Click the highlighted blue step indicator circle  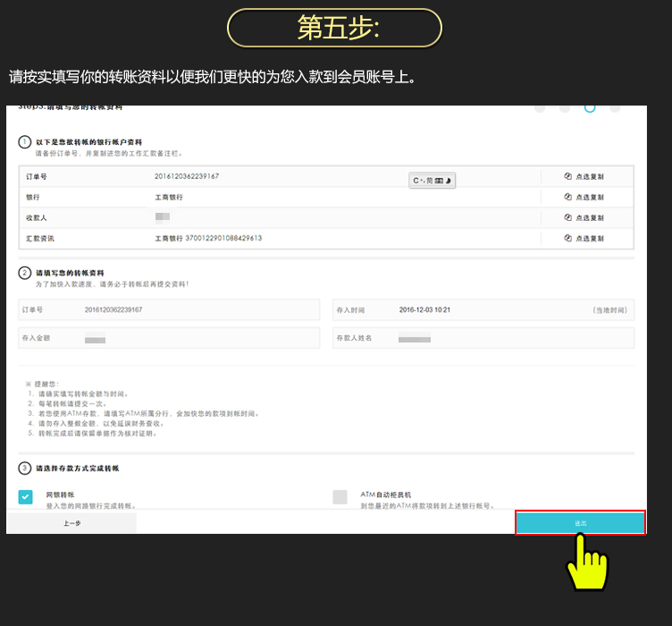tap(590, 108)
